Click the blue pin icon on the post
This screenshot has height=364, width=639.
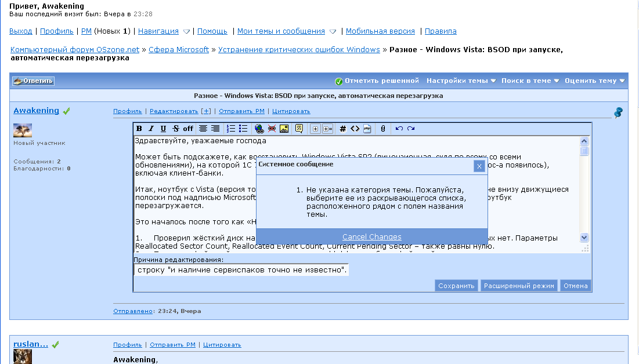point(618,112)
